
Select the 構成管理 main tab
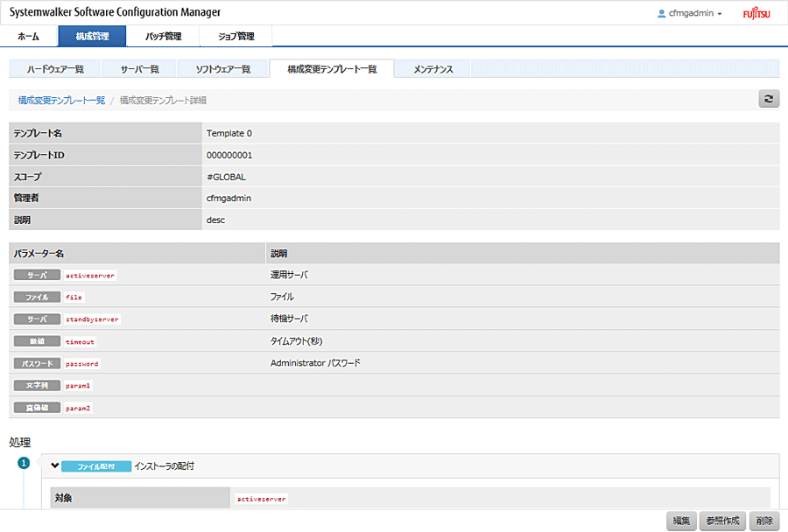point(93,36)
